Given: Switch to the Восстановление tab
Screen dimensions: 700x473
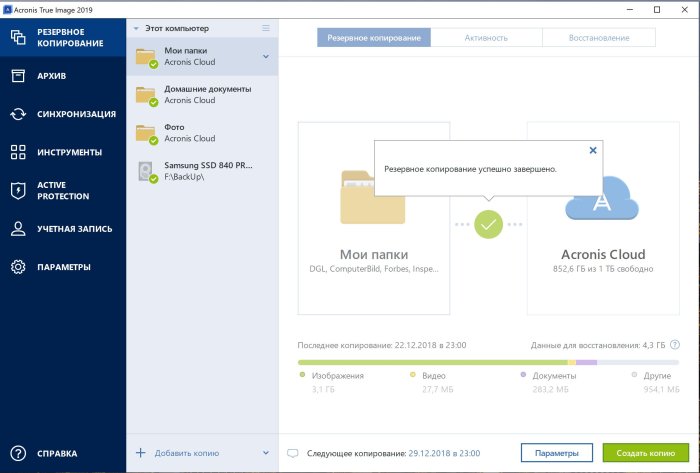Looking at the screenshot, I should [x=600, y=38].
